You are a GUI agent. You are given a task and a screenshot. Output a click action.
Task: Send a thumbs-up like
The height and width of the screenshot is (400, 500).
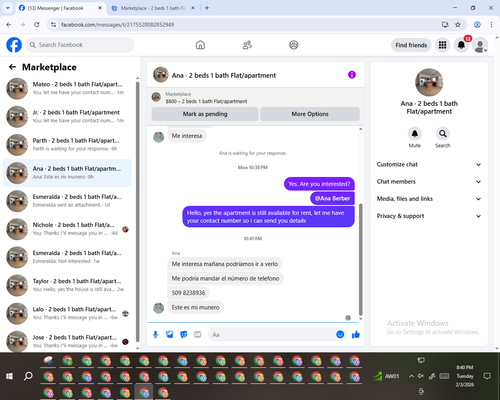(356, 334)
